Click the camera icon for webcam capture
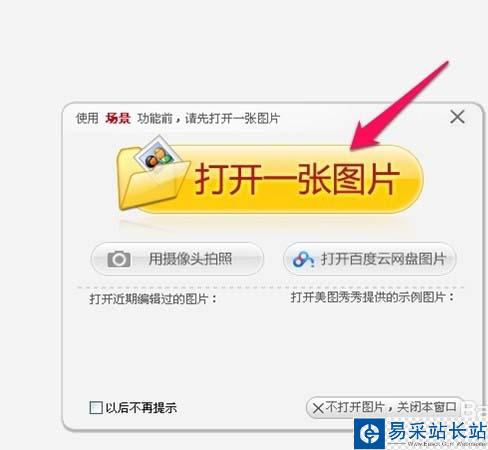Screen dimensions: 488x450 pyautogui.click(x=119, y=259)
